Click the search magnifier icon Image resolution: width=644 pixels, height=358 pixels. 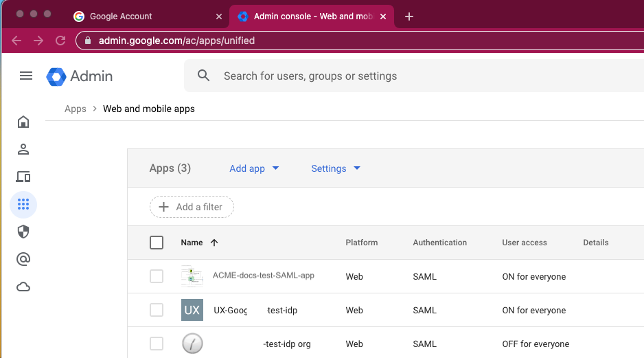[203, 76]
